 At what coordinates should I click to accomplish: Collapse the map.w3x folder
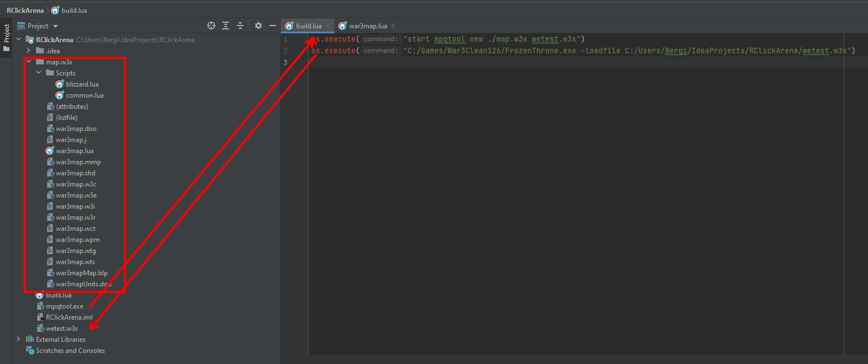28,62
